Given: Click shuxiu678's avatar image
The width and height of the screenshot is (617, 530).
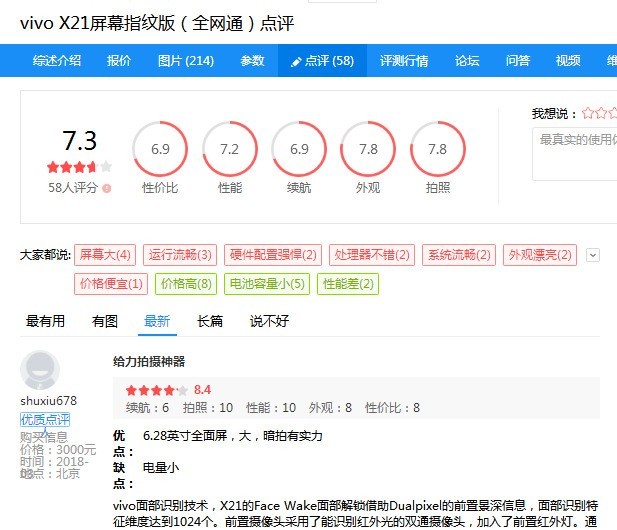Looking at the screenshot, I should tap(40, 370).
